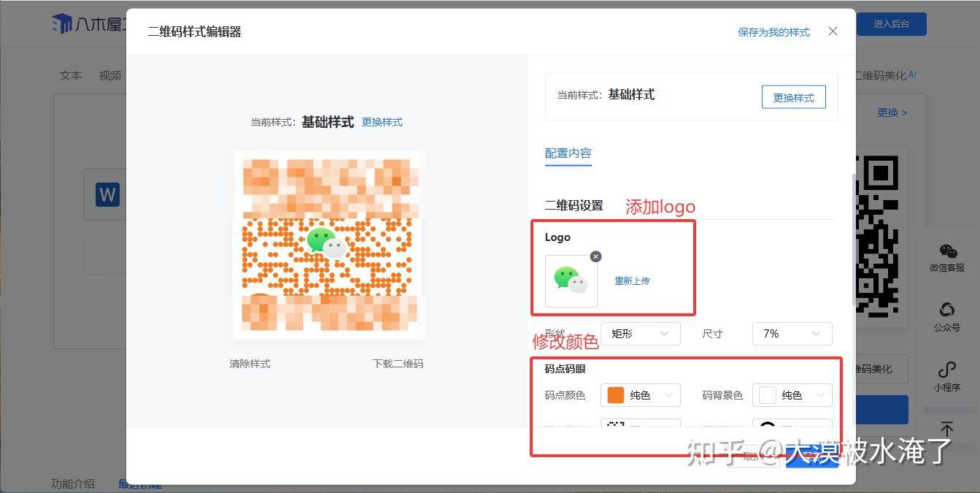This screenshot has width=980, height=493.
Task: Click the 基础样式 text in right panel
Action: tap(631, 95)
